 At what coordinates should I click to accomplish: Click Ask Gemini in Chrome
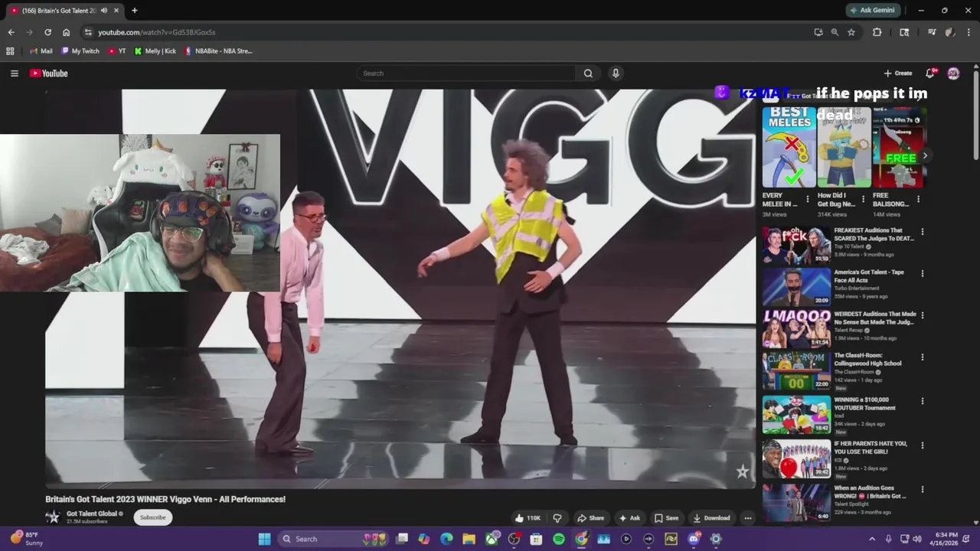coord(874,11)
